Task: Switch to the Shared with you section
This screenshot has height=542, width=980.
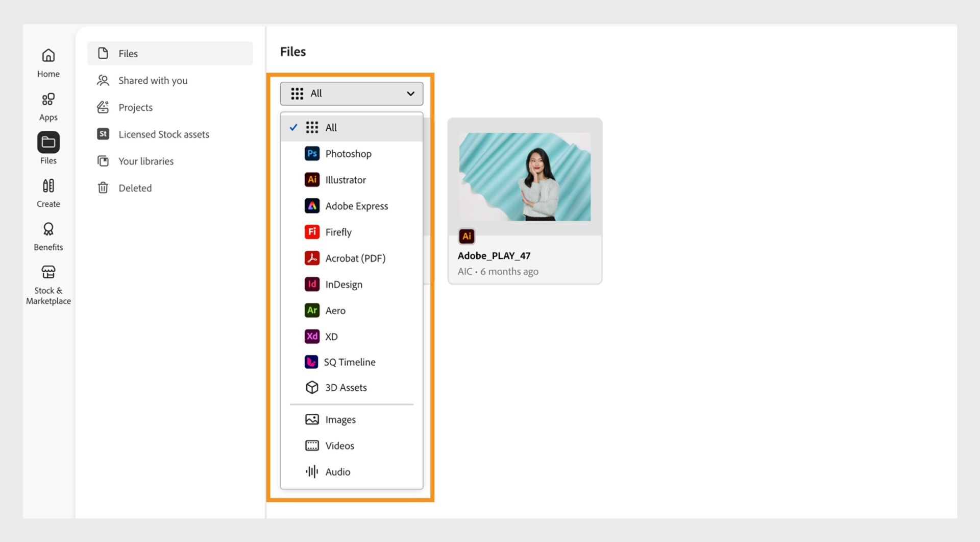Action: pos(153,80)
